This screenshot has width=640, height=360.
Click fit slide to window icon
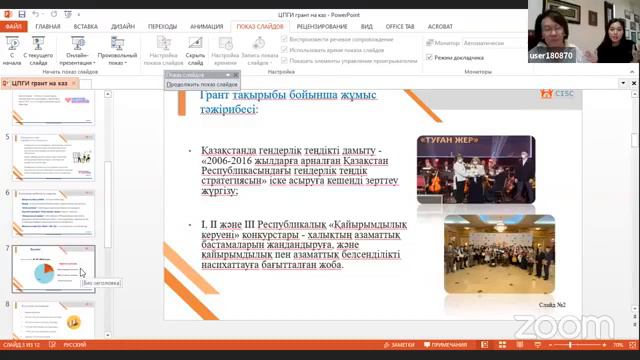(x=633, y=345)
